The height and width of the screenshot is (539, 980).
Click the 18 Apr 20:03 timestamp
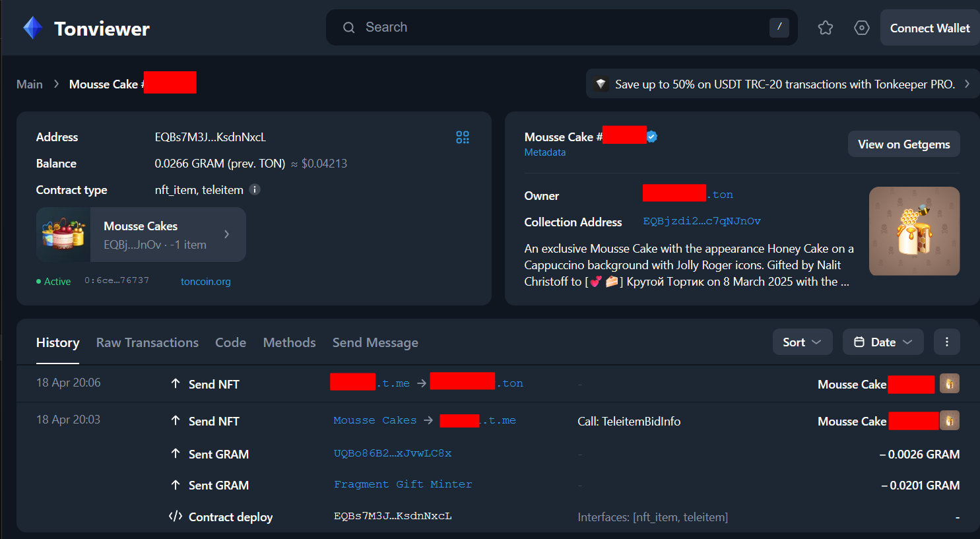click(69, 420)
